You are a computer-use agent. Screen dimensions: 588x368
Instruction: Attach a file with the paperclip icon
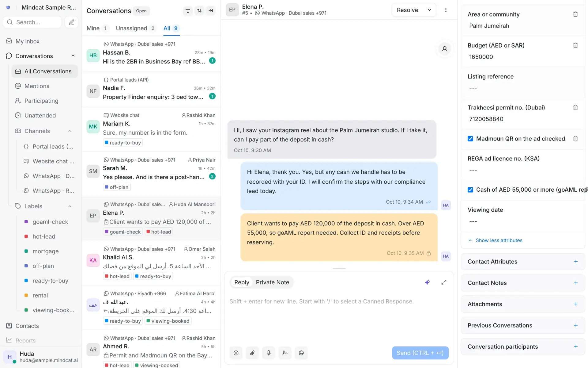pyautogui.click(x=252, y=353)
